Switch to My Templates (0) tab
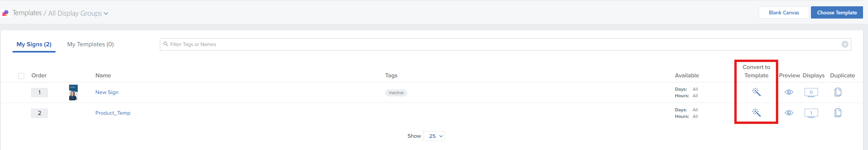 click(90, 44)
